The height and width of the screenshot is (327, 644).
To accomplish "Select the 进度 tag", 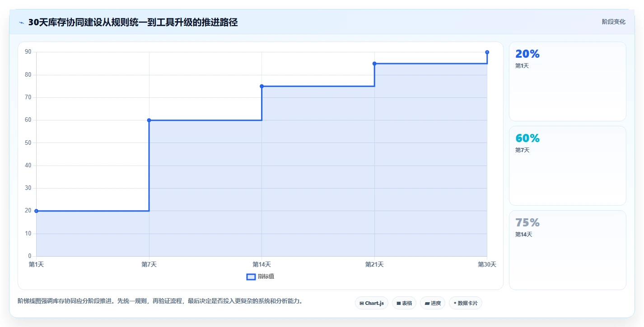I will 433,303.
